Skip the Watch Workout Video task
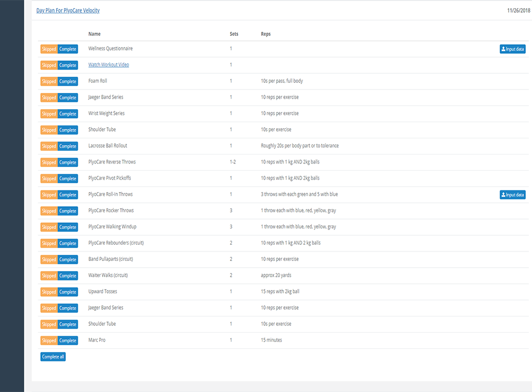This screenshot has height=392, width=532. (49, 66)
